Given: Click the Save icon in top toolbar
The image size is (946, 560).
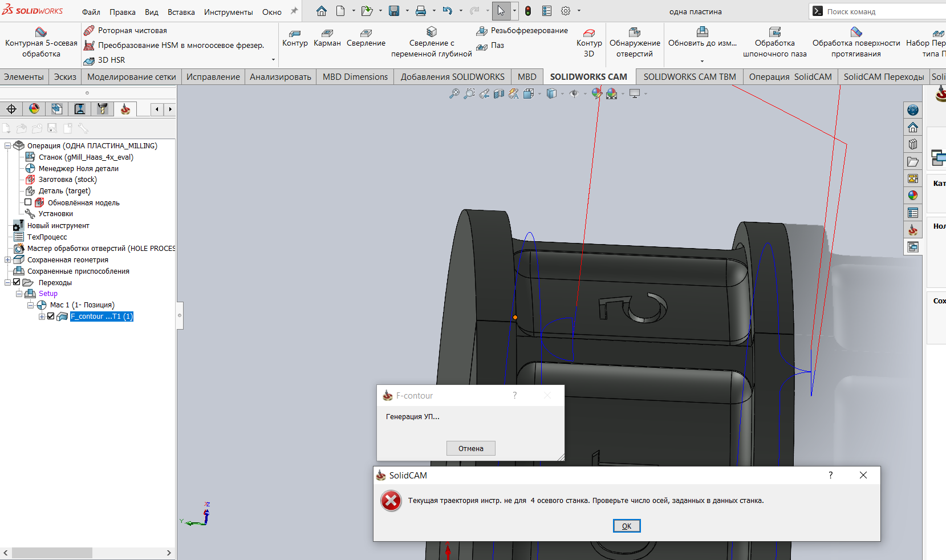Looking at the screenshot, I should point(394,11).
